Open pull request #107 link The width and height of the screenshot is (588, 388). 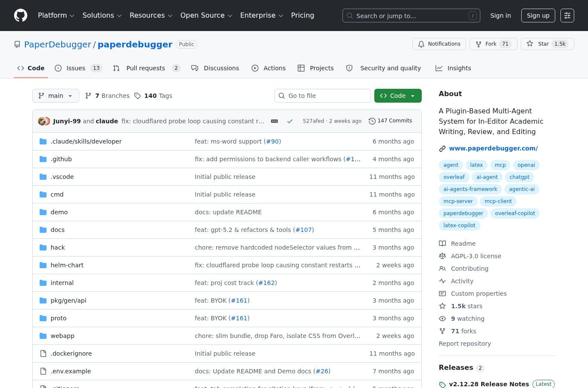pyautogui.click(x=304, y=230)
